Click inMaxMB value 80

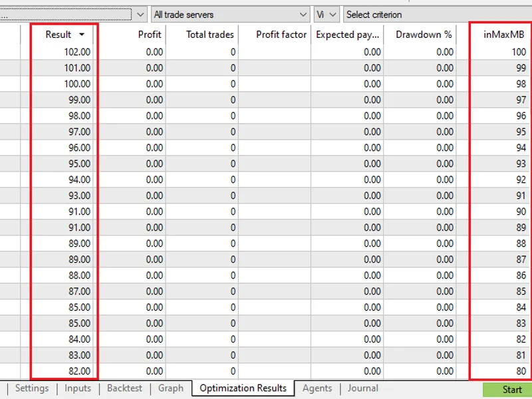[521, 371]
